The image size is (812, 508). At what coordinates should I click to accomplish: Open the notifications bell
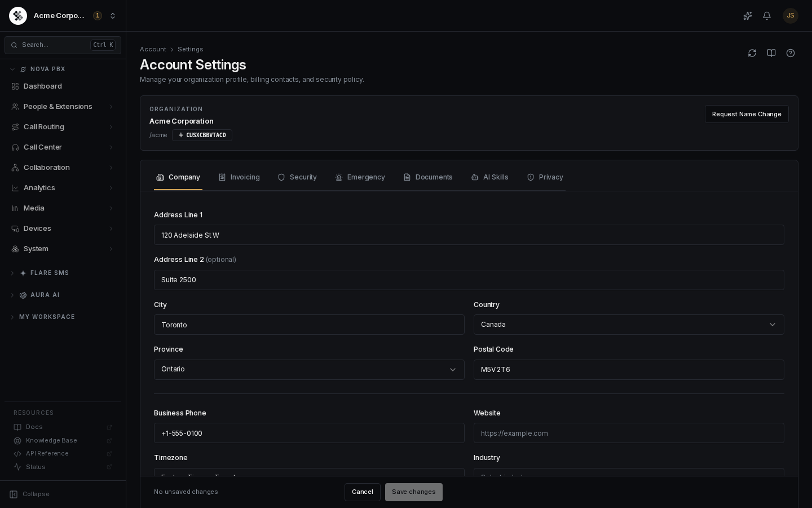click(x=767, y=16)
